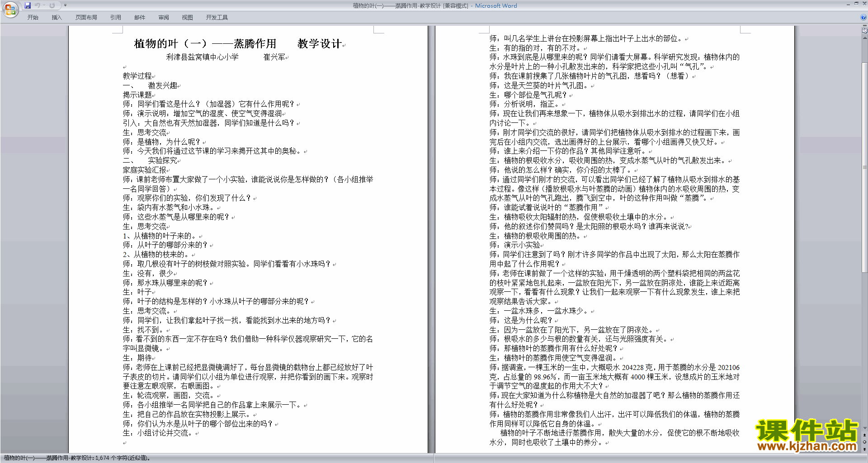Open the 开始 (Home) ribbon tab
This screenshot has width=868, height=463.
[x=33, y=18]
